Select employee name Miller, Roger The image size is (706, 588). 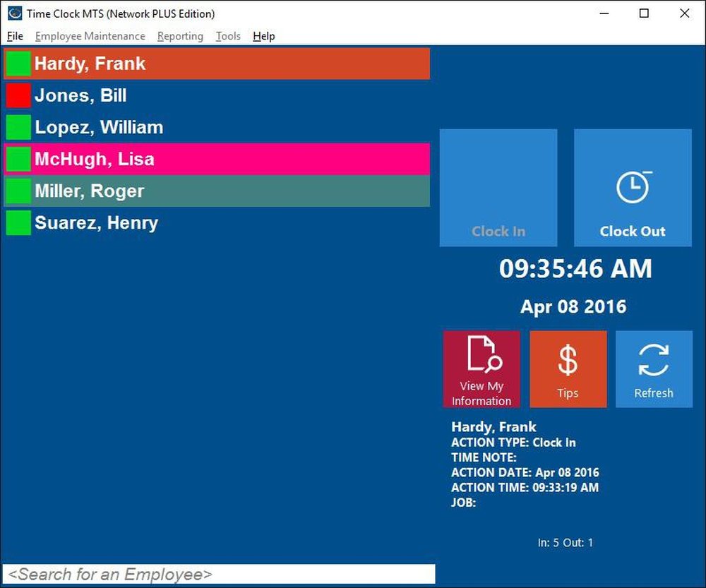[x=90, y=191]
